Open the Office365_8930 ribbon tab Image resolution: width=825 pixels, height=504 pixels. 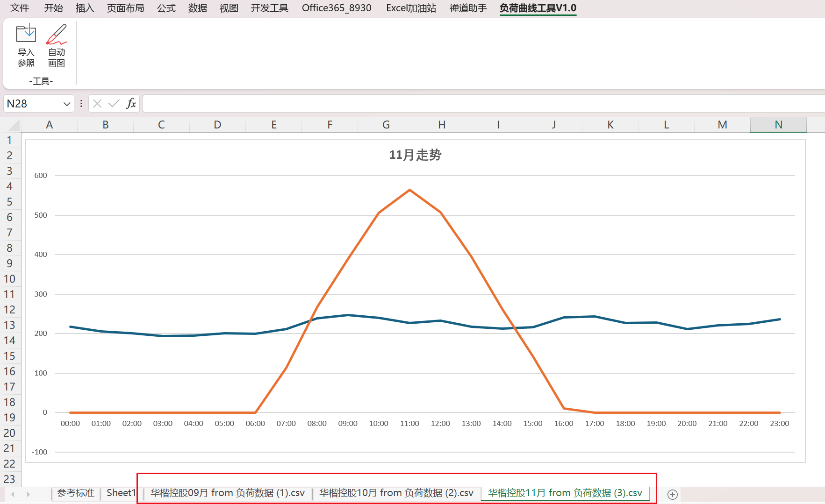pos(337,8)
